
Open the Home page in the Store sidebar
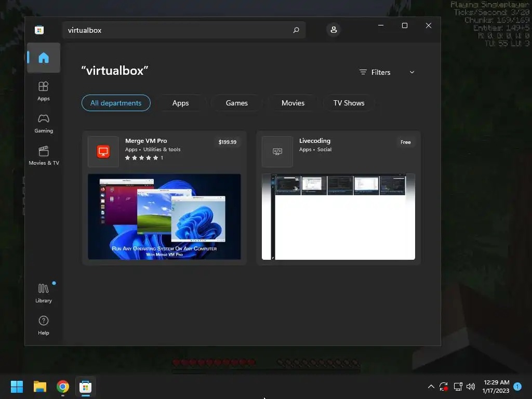coord(44,58)
